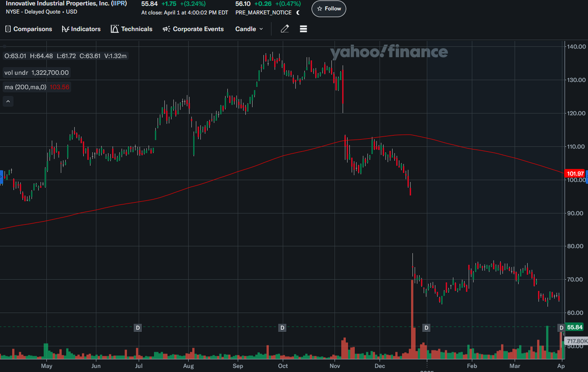The width and height of the screenshot is (588, 372).
Task: Open the Indicators menu
Action: coord(81,29)
